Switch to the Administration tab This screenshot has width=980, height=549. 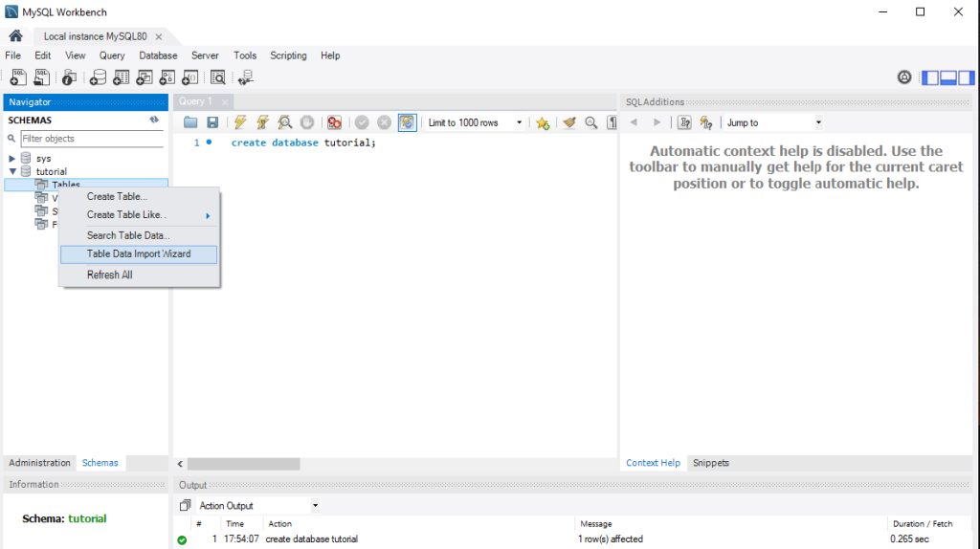coord(39,463)
